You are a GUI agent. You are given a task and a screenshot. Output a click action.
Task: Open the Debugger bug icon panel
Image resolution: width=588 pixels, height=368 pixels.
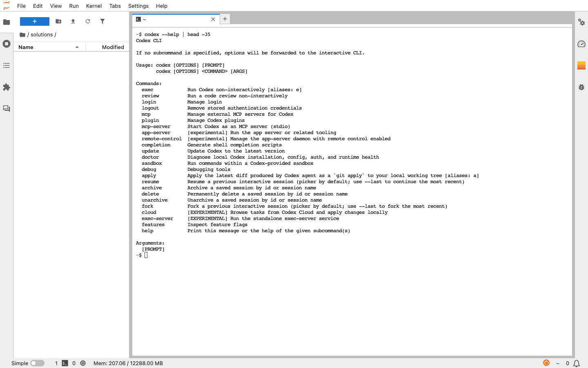pyautogui.click(x=581, y=87)
